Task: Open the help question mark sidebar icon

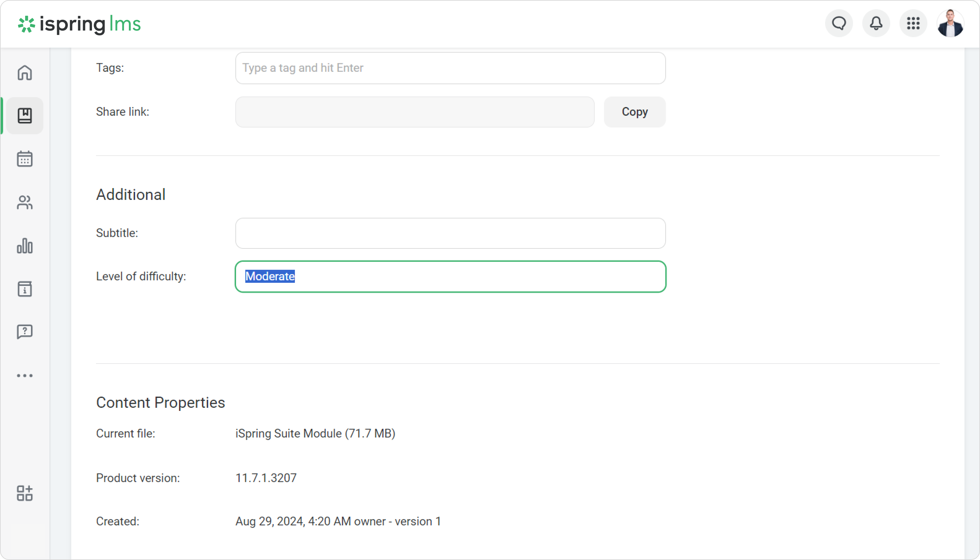Action: [25, 332]
